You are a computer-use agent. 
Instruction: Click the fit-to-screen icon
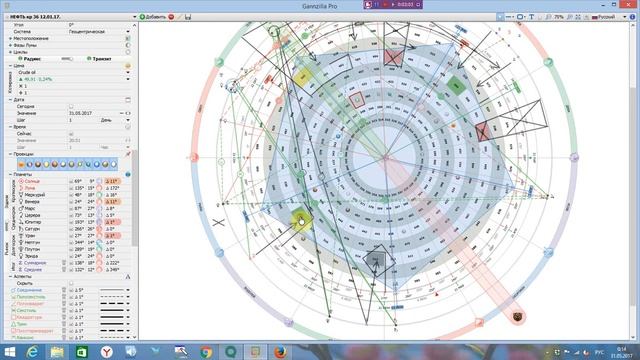coord(578,17)
